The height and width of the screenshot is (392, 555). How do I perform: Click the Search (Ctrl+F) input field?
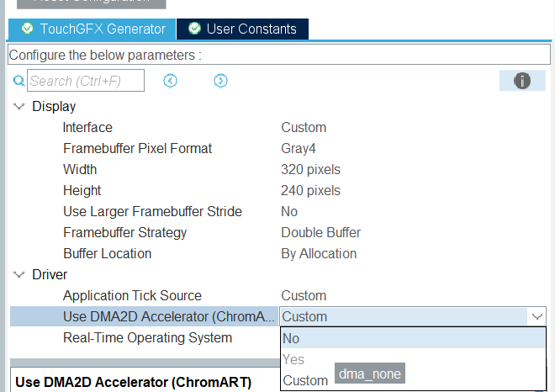(86, 81)
